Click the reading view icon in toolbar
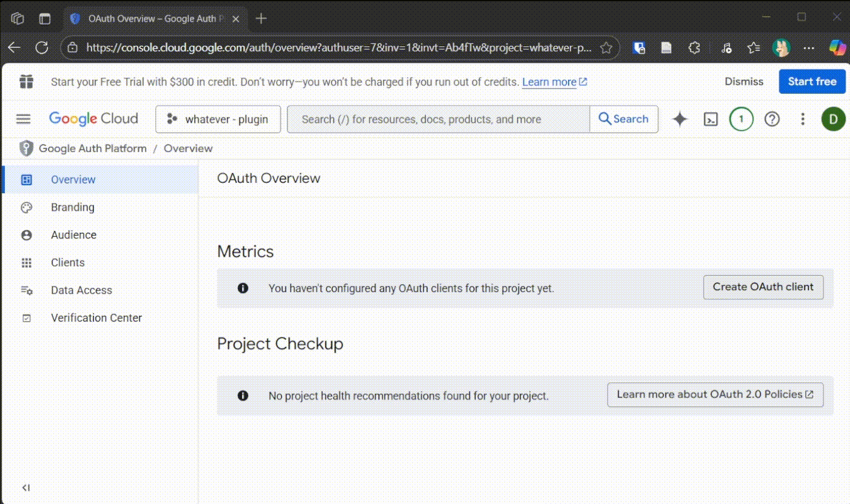 click(666, 48)
